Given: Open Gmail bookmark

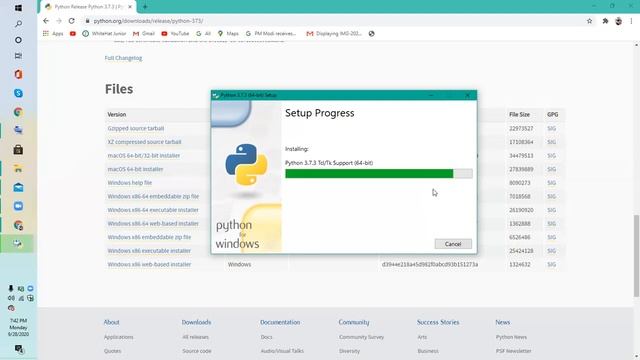Looking at the screenshot, I should tap(144, 33).
